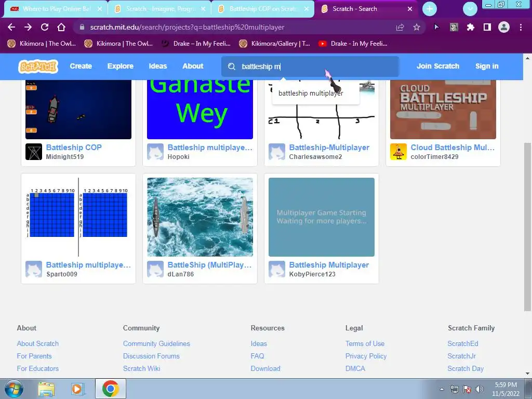Go back with the browser back arrow
532x399 pixels.
[11, 27]
